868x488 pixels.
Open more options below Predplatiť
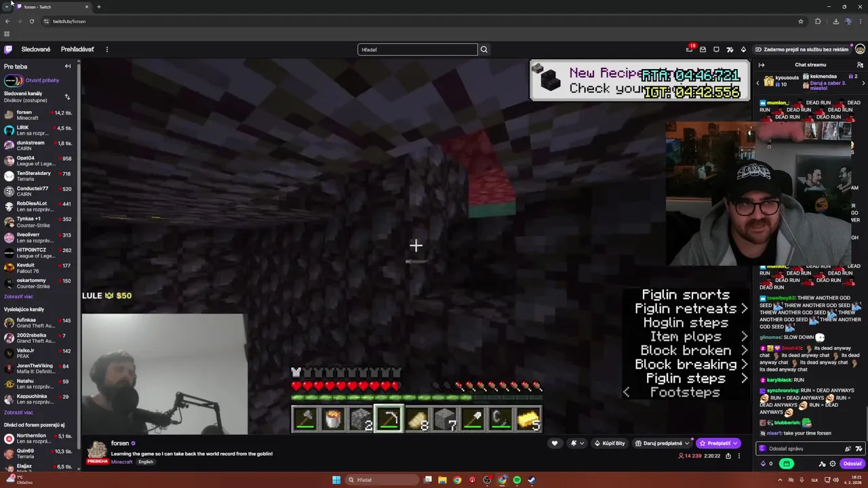click(739, 456)
